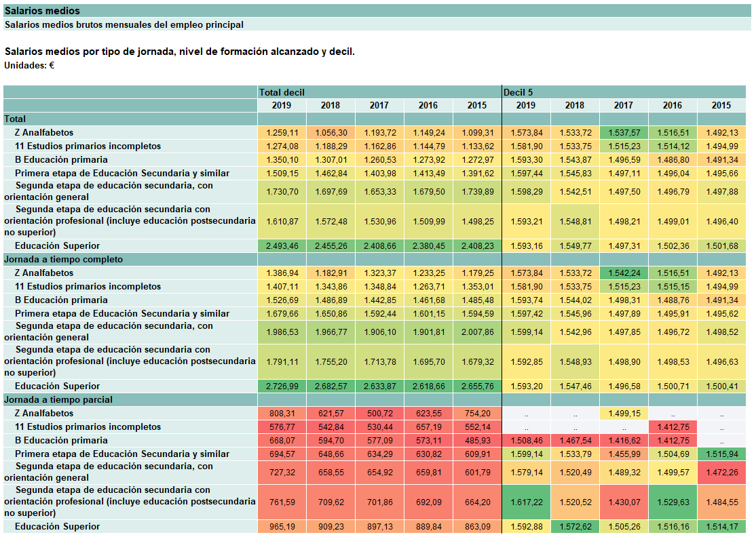Click the cell with value 1.986,53

tap(282, 332)
